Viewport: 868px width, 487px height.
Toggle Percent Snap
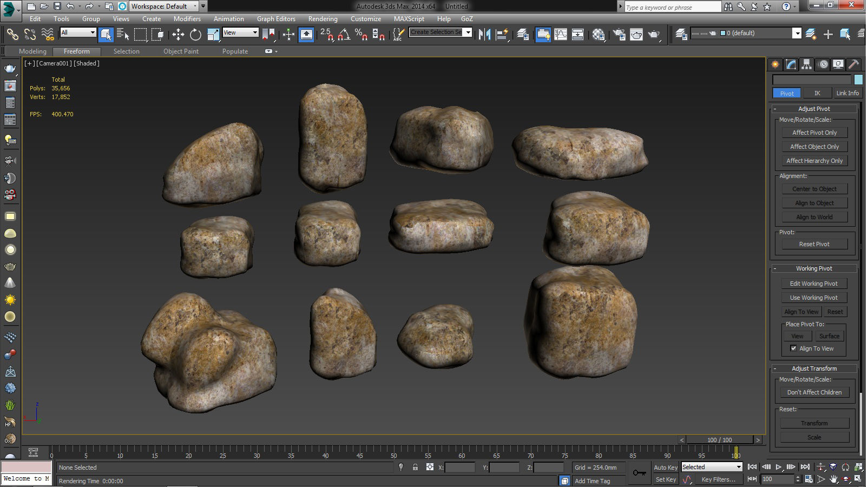(361, 34)
